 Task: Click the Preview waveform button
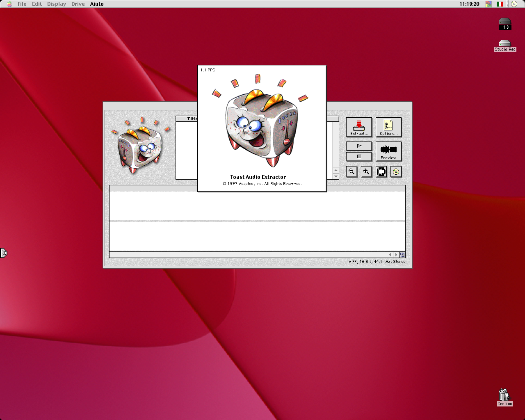click(x=388, y=151)
